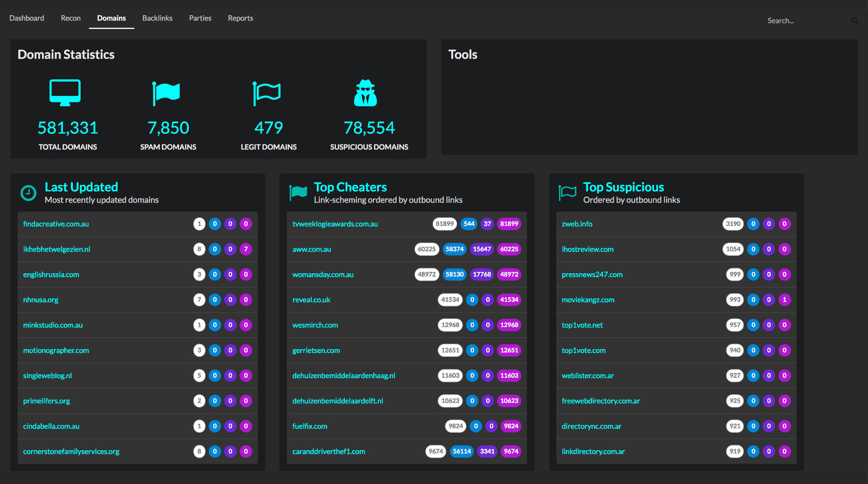The height and width of the screenshot is (484, 868).
Task: Click magenta badge 1 for moviekangz.com
Action: [785, 300]
